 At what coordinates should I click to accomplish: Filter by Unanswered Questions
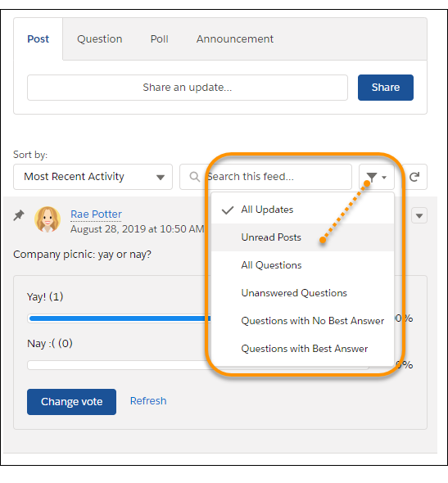[302, 293]
